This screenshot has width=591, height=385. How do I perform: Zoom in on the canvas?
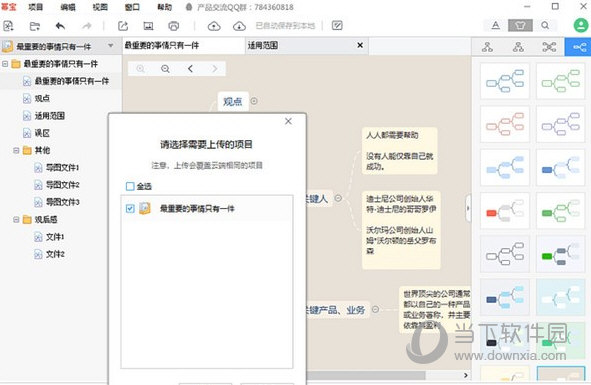tap(140, 69)
